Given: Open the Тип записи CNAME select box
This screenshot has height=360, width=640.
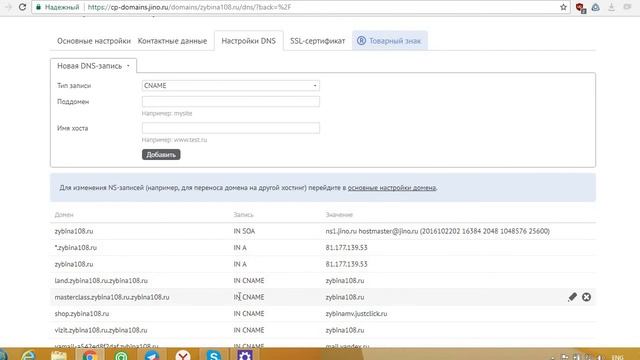Looking at the screenshot, I should click(231, 85).
